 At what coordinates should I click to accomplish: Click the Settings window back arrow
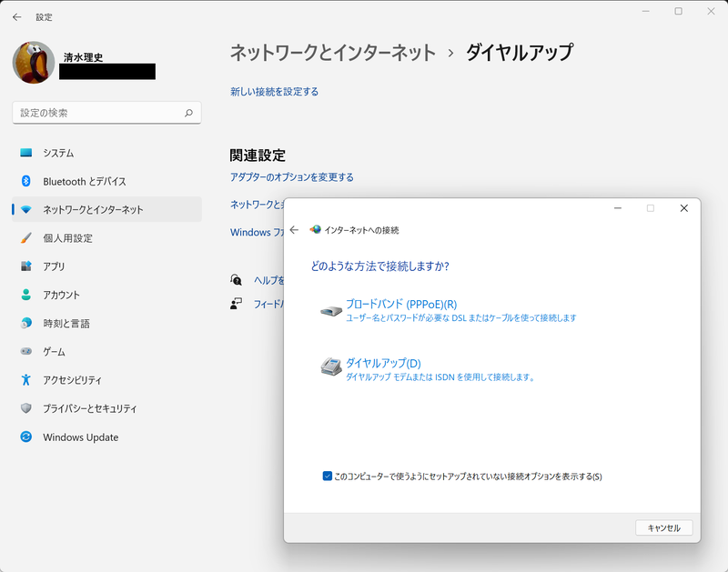click(17, 17)
